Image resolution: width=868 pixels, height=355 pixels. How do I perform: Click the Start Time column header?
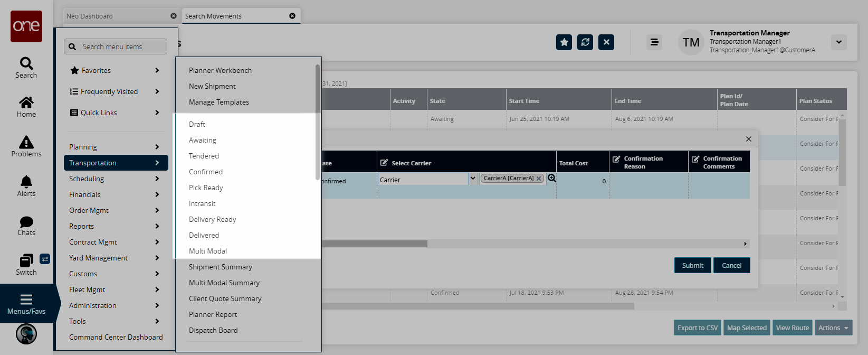point(559,99)
